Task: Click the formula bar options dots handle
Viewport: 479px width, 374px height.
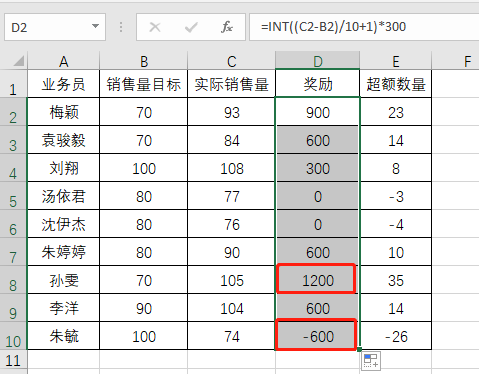Action: click(x=121, y=27)
